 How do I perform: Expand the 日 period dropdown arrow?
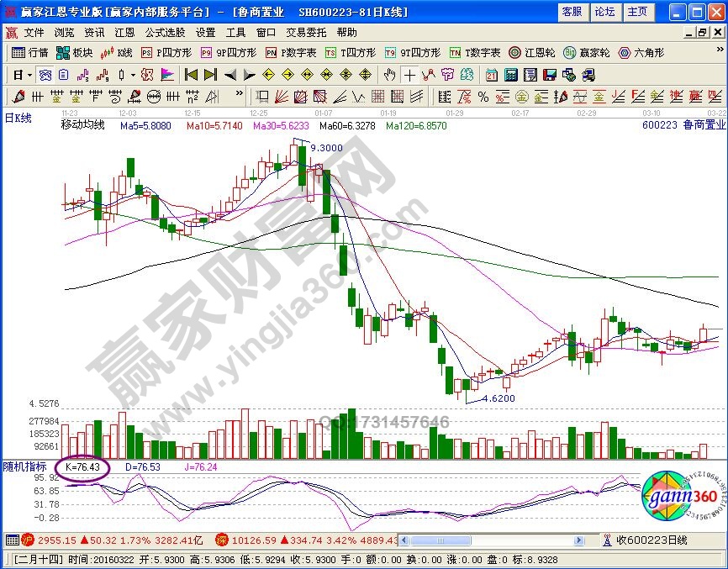29,75
